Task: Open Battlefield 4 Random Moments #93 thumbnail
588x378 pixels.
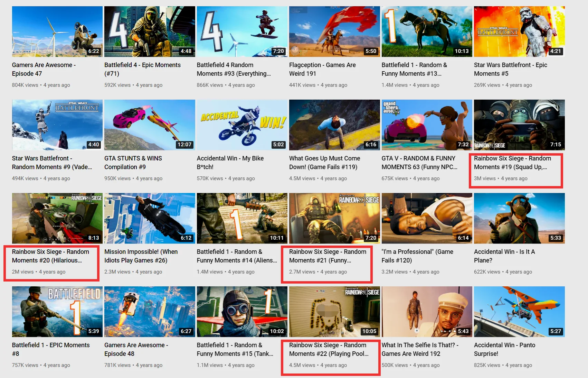Action: [x=242, y=31]
